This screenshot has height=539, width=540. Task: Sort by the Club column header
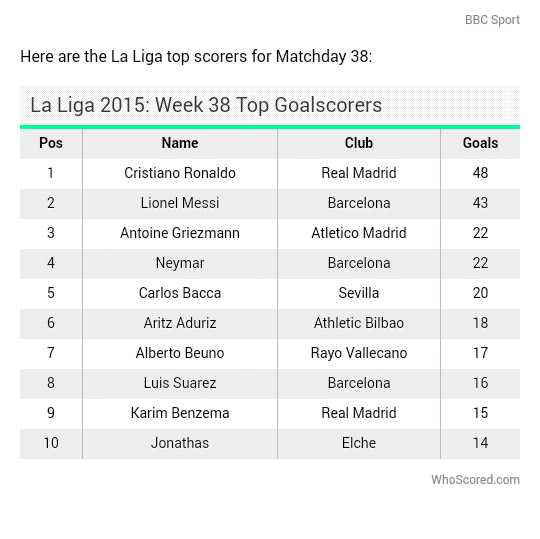pos(359,143)
